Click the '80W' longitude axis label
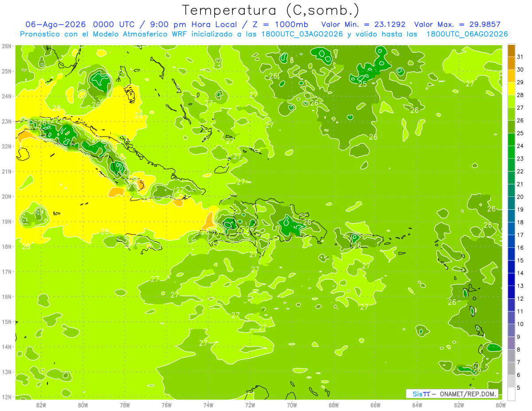The width and height of the screenshot is (532, 411). (82, 405)
